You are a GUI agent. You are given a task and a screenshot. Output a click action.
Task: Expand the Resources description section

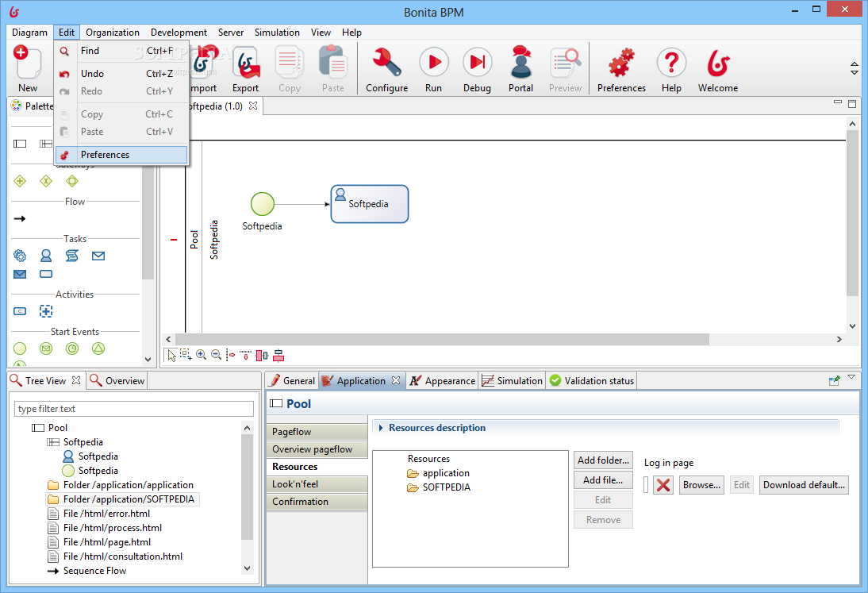381,428
